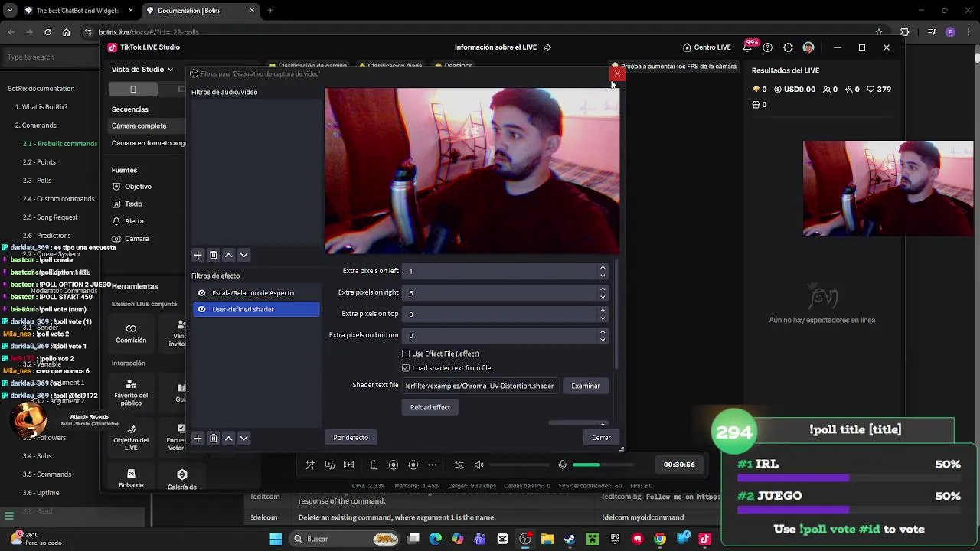The image size is (980, 551).
Task: Share Información sobre el LIVE
Action: [547, 47]
